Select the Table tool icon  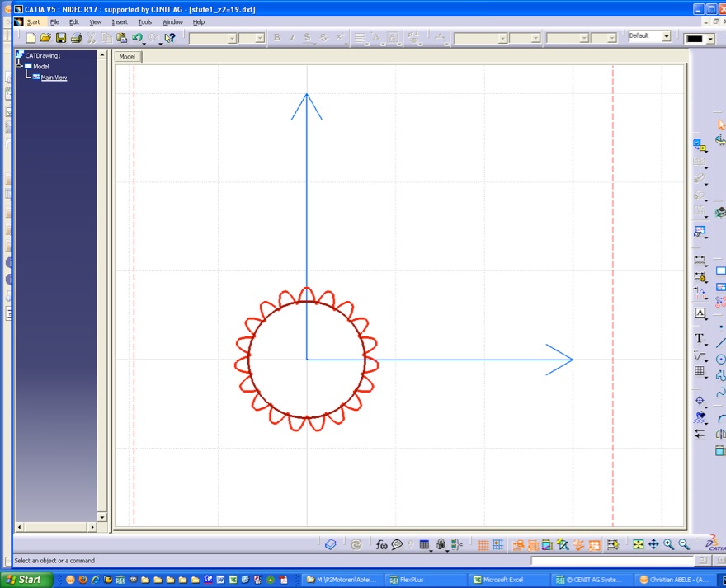[x=700, y=371]
